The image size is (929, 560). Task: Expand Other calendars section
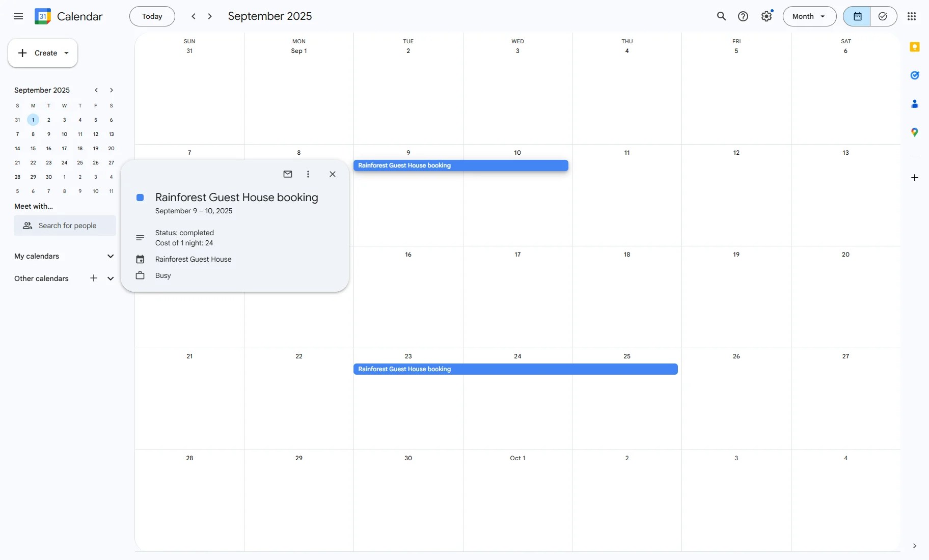tap(111, 278)
